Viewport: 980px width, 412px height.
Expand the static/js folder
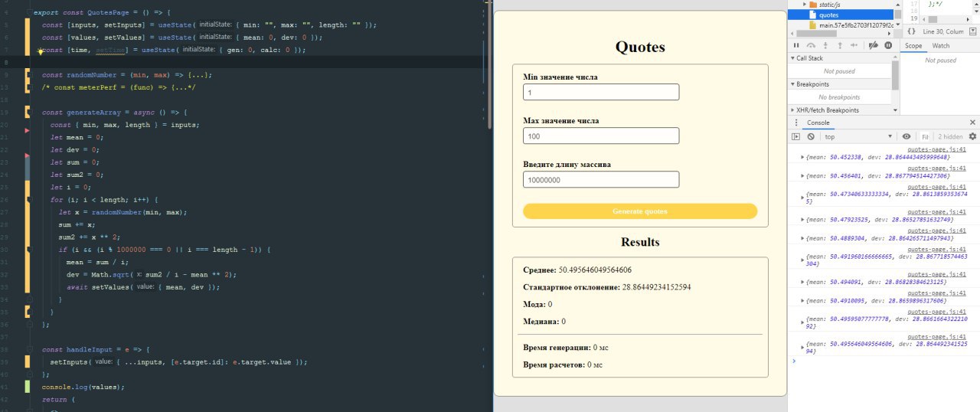[804, 5]
